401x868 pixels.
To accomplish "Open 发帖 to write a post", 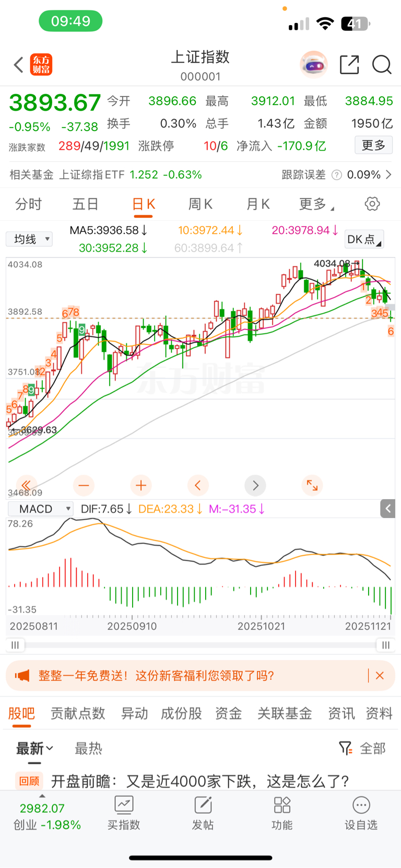I will coord(203,813).
